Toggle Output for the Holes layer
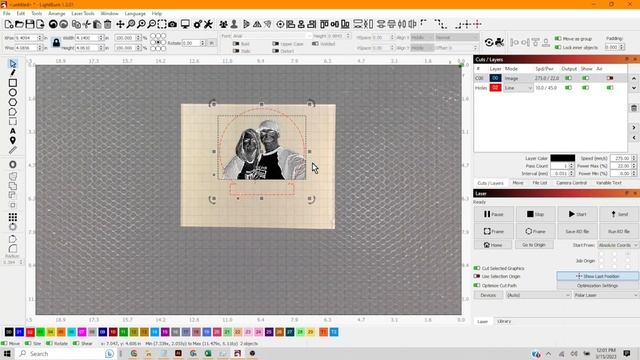This screenshot has height=360, width=640. tap(568, 88)
